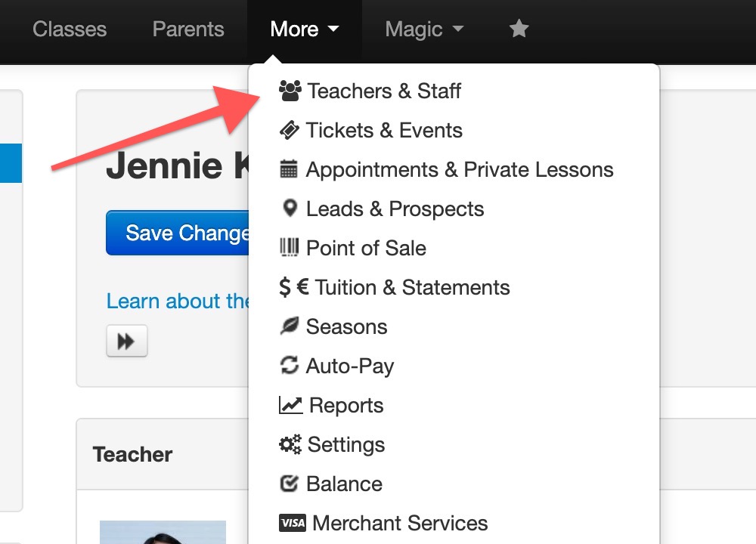
Task: Collapse the open More dropdown
Action: [x=304, y=29]
